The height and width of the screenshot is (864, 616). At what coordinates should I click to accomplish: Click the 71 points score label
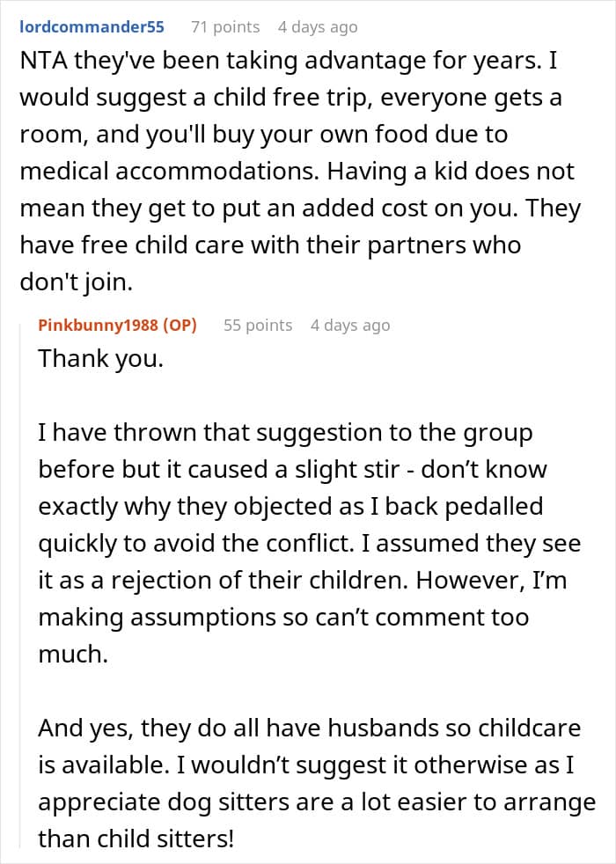pyautogui.click(x=225, y=27)
